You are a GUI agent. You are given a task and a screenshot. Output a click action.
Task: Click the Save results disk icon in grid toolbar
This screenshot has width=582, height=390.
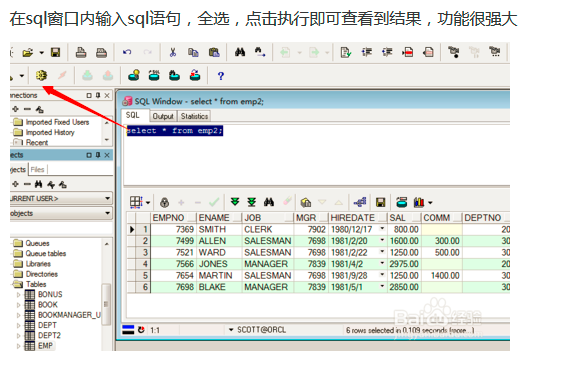tap(380, 202)
